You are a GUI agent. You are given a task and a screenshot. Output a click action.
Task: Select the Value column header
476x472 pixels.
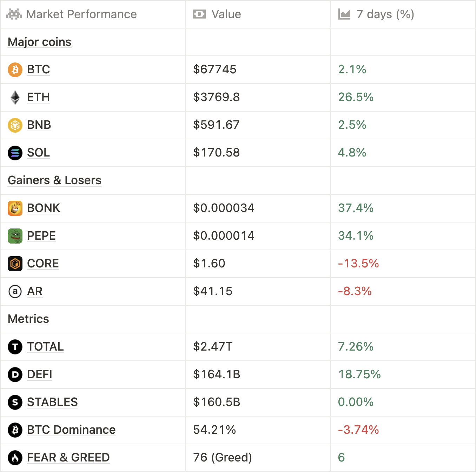coord(226,14)
